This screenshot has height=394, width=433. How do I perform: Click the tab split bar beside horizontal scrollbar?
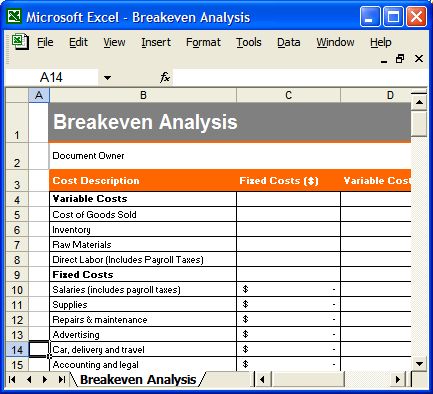coord(253,379)
